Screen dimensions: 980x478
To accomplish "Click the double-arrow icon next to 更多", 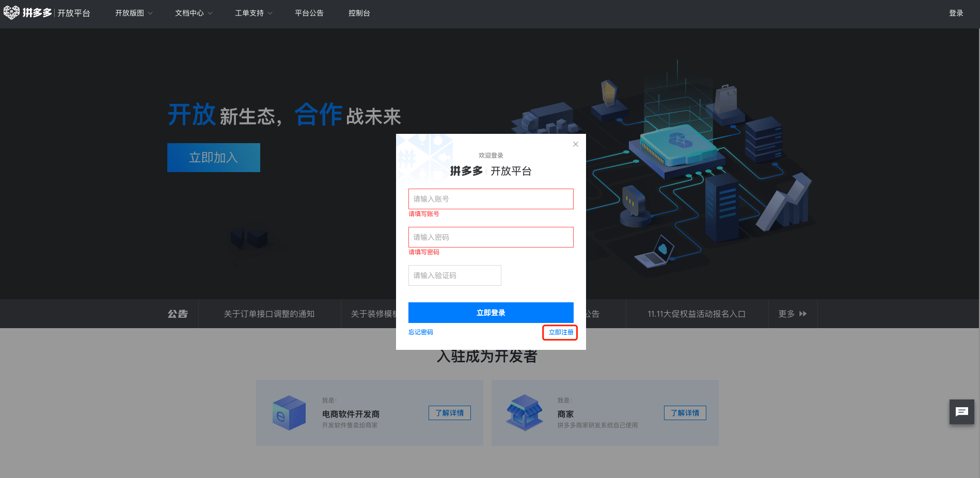I will (x=803, y=314).
